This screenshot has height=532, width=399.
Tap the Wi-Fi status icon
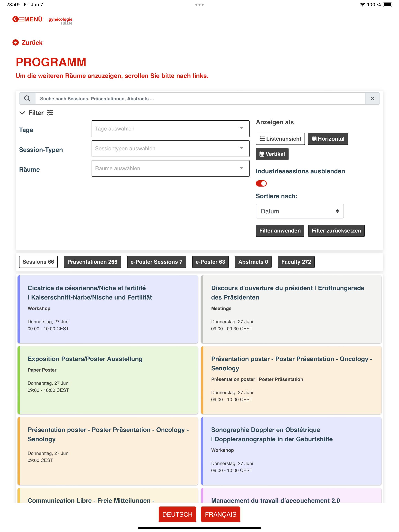[362, 4]
